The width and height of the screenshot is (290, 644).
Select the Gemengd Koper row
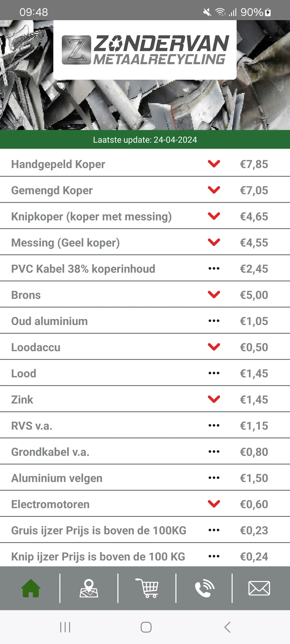[145, 190]
